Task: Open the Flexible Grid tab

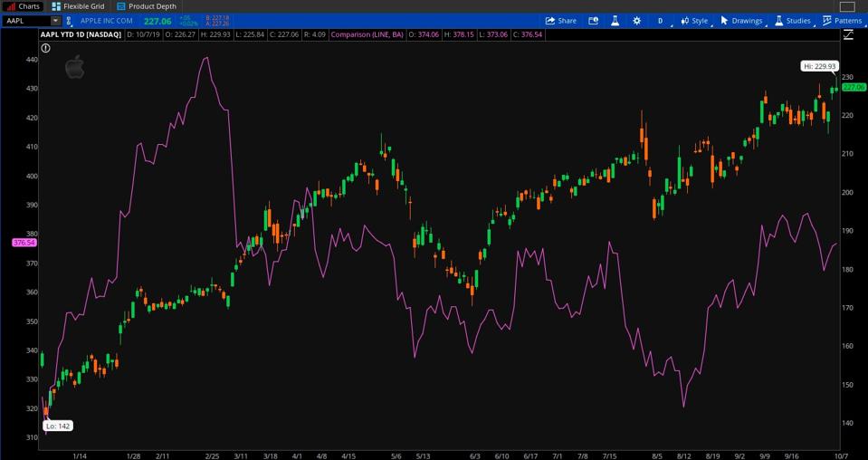Action: pyautogui.click(x=78, y=6)
